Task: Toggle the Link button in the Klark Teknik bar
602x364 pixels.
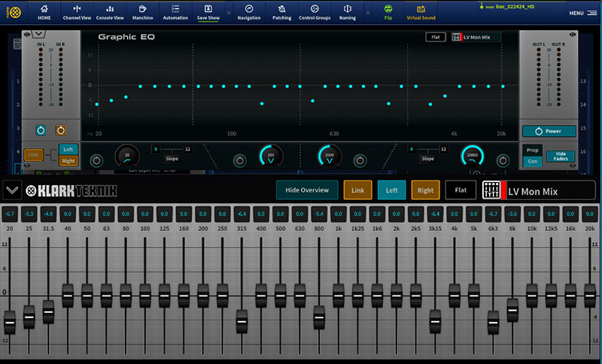Action: coord(358,190)
